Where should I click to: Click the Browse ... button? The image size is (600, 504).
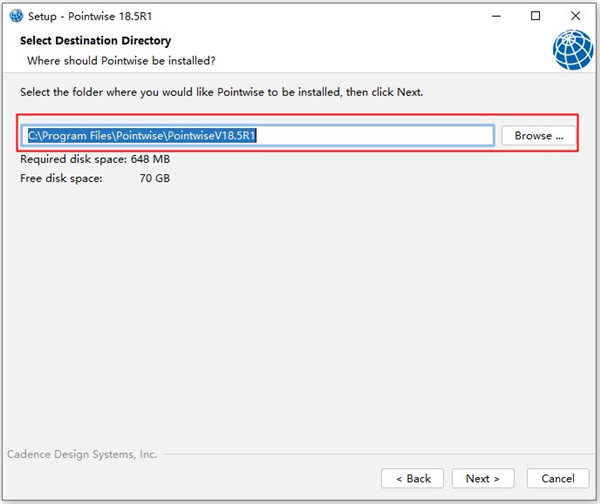[x=538, y=135]
